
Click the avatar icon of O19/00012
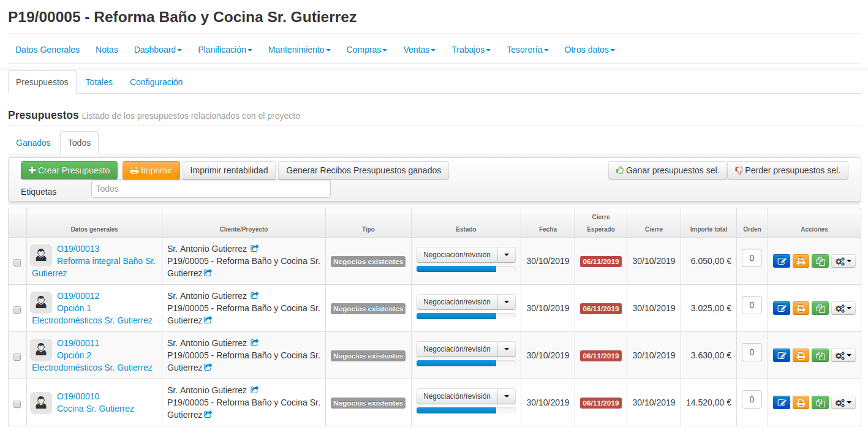point(41,302)
